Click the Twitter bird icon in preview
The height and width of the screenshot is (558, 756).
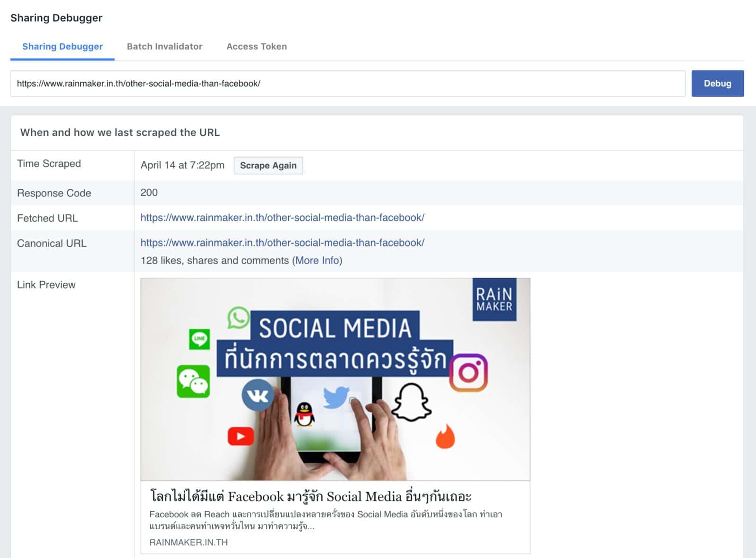coord(336,397)
